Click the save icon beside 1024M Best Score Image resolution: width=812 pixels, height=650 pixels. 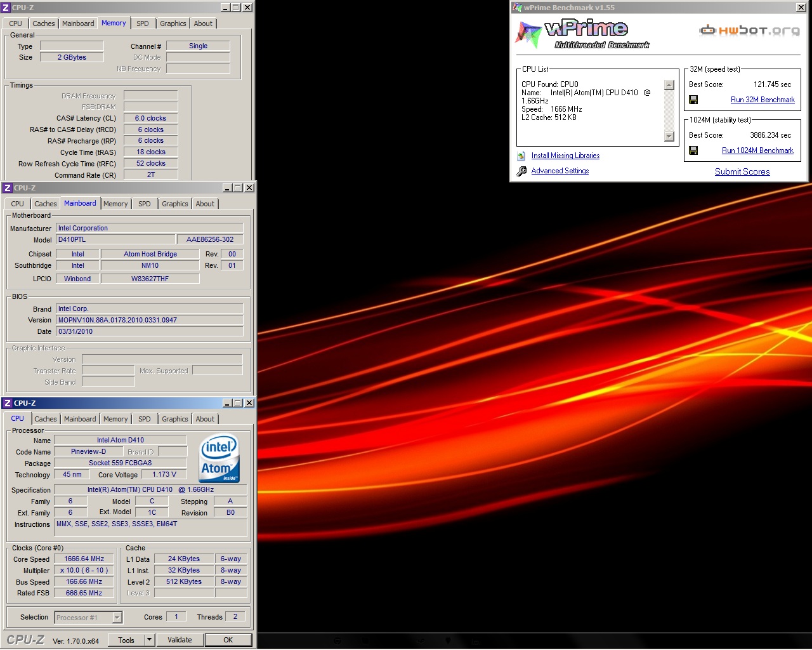point(693,150)
